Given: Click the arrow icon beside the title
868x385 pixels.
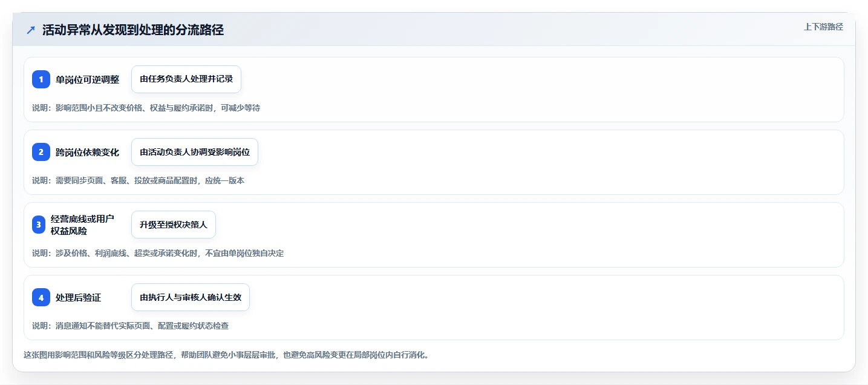Looking at the screenshot, I should [31, 30].
